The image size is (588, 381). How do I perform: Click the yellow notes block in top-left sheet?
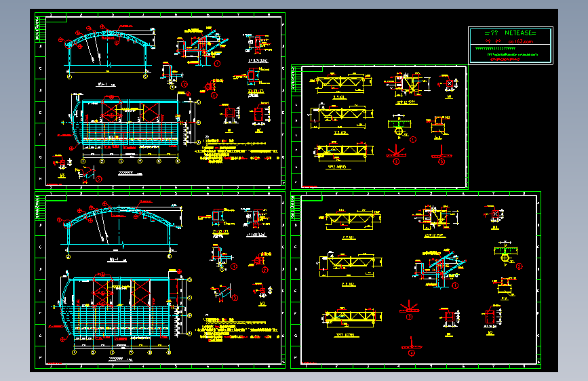coord(237,151)
